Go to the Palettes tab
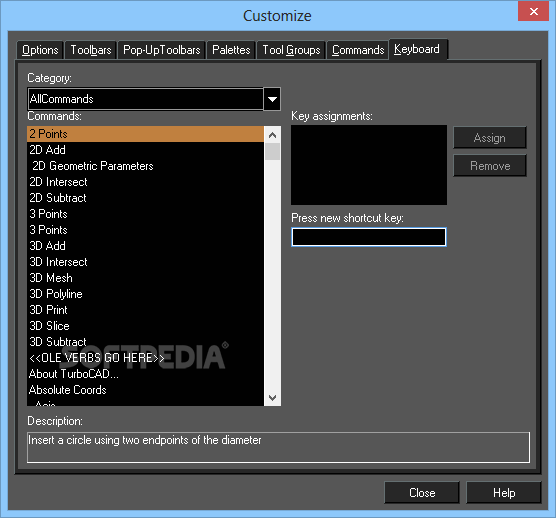 click(x=231, y=50)
